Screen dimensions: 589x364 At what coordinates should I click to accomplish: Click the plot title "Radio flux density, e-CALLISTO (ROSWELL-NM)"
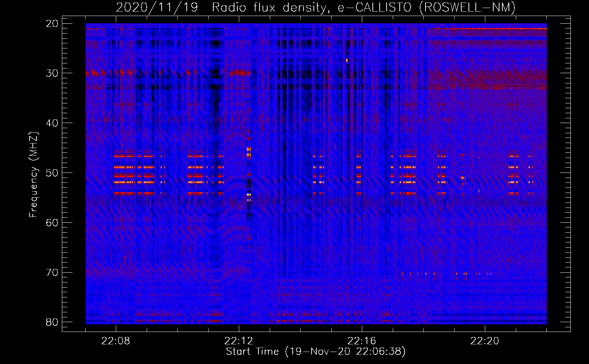[x=364, y=7]
